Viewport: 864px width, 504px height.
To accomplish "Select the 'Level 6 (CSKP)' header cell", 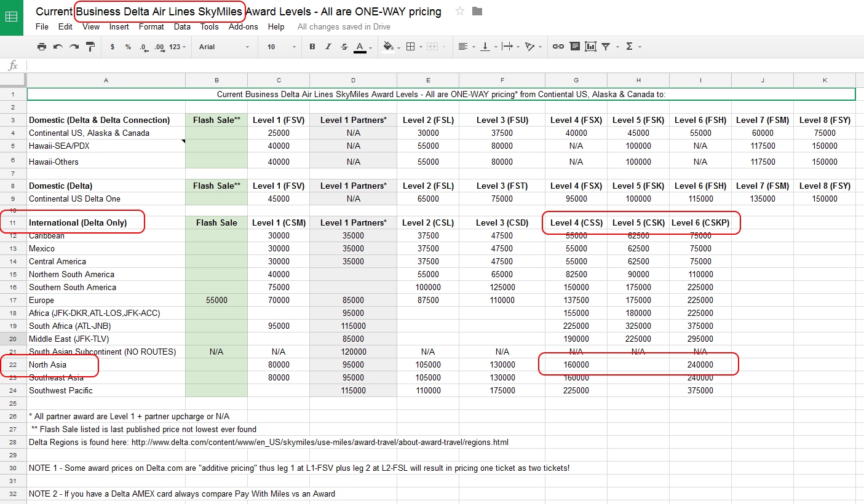I will coord(700,222).
